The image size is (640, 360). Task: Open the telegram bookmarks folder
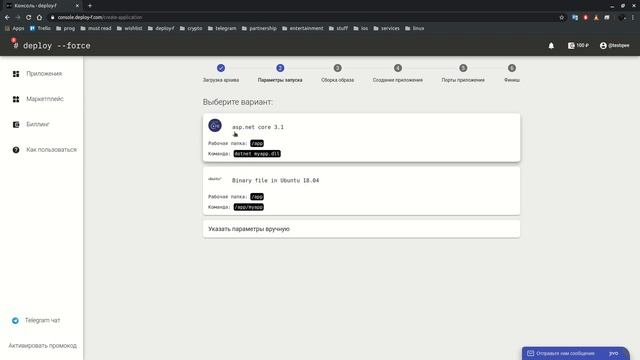[x=222, y=29]
